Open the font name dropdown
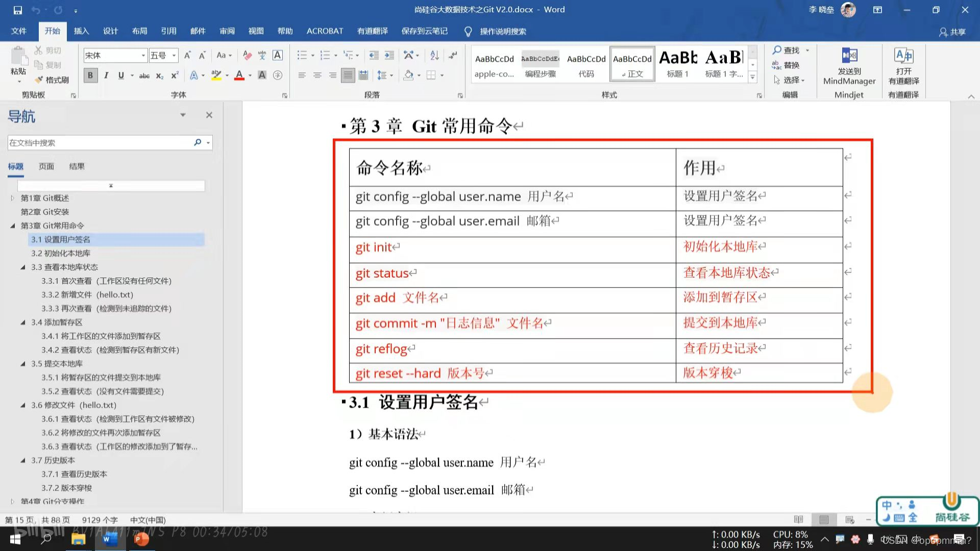The width and height of the screenshot is (980, 551). click(x=143, y=55)
